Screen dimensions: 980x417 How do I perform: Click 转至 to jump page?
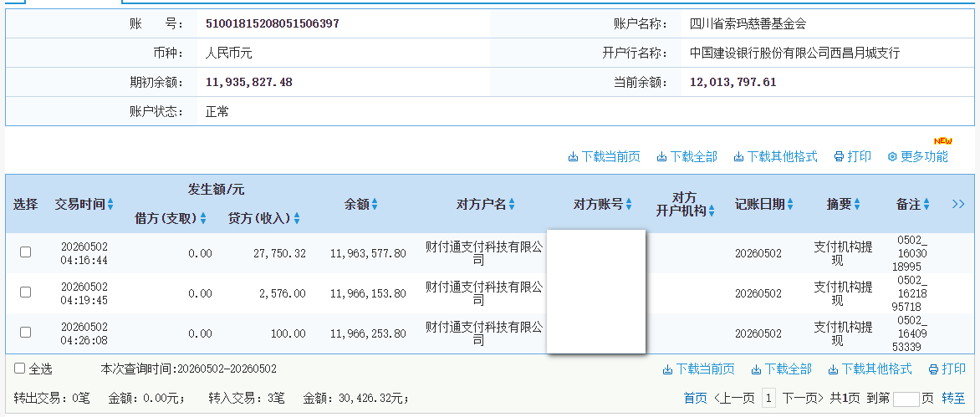tap(953, 398)
